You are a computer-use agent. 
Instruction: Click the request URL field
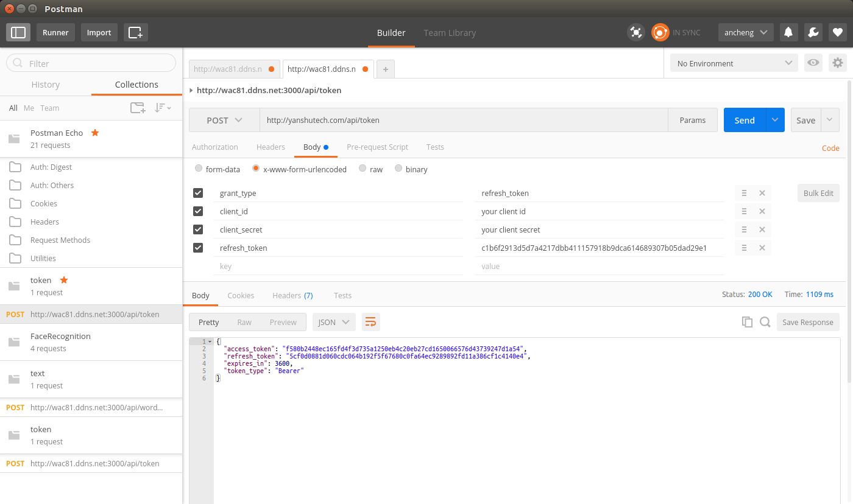coord(464,120)
